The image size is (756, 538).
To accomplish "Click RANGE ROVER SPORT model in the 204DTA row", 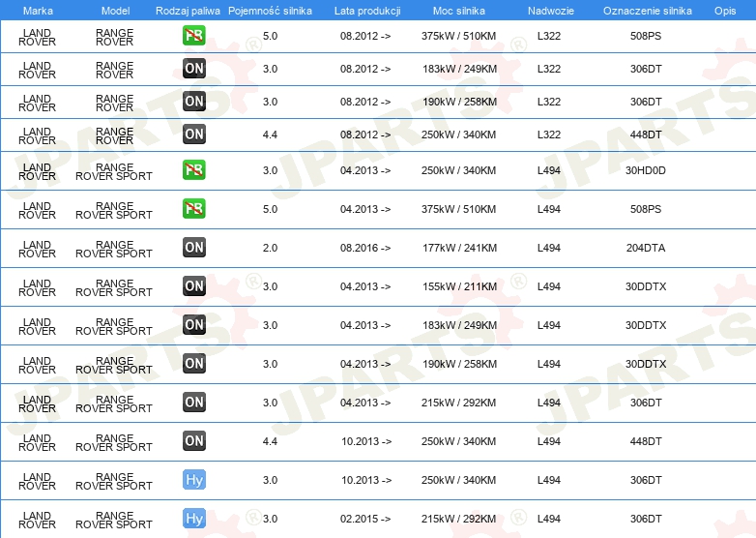I will [x=114, y=249].
